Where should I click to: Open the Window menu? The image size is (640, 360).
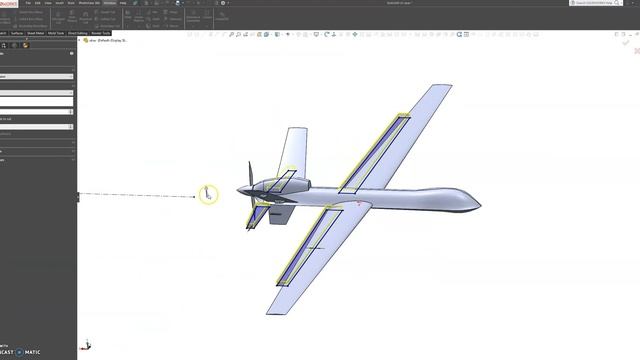[109, 3]
